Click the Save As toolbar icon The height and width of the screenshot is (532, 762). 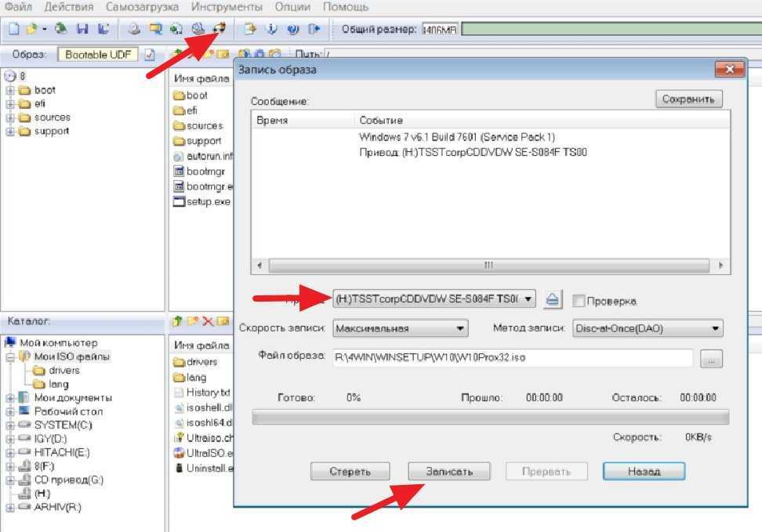[x=103, y=29]
